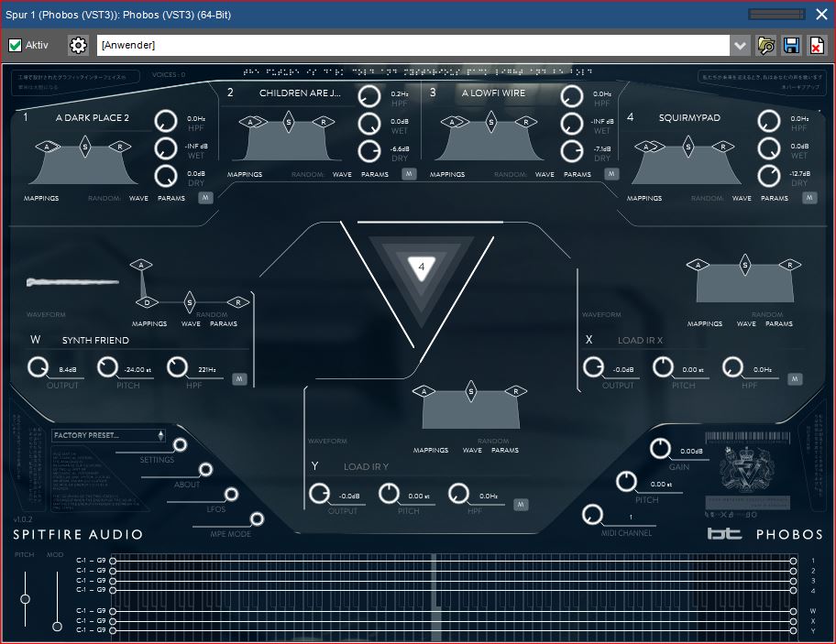Screen dimensions: 836x644
Task: Delete preset with the red X document icon
Action: click(816, 45)
